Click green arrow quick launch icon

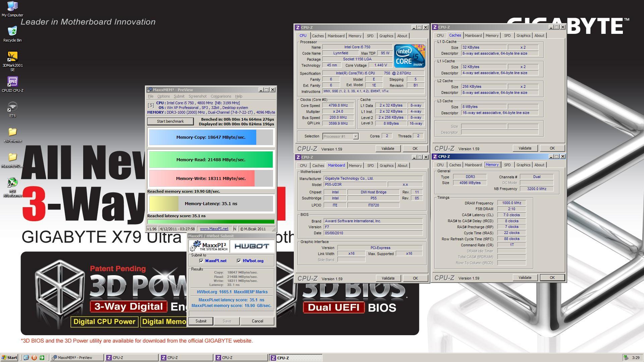tap(42, 358)
